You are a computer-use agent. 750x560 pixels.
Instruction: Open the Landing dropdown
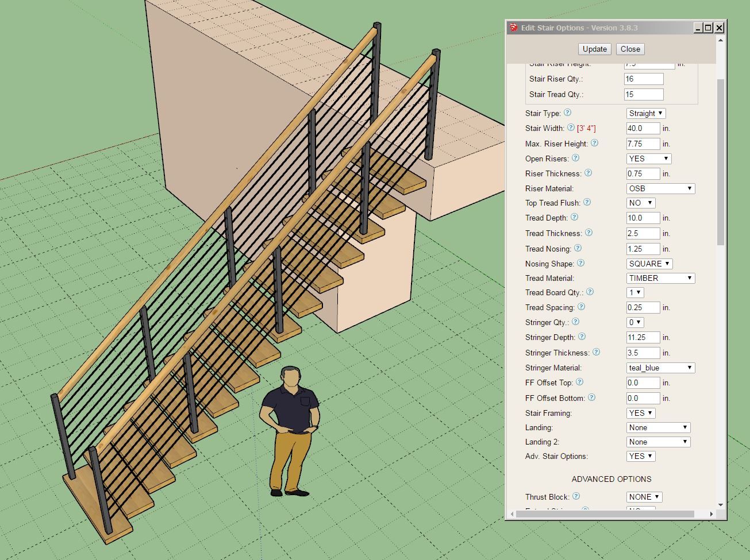[x=658, y=427]
